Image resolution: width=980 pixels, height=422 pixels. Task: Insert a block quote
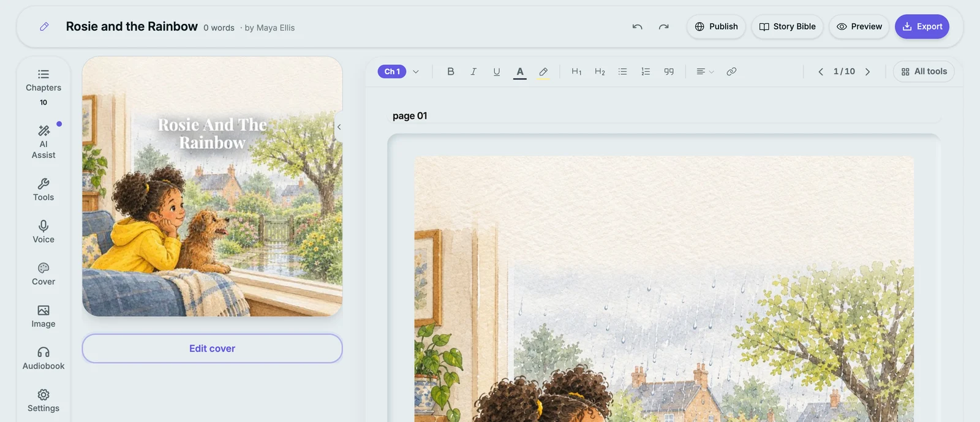(x=669, y=72)
